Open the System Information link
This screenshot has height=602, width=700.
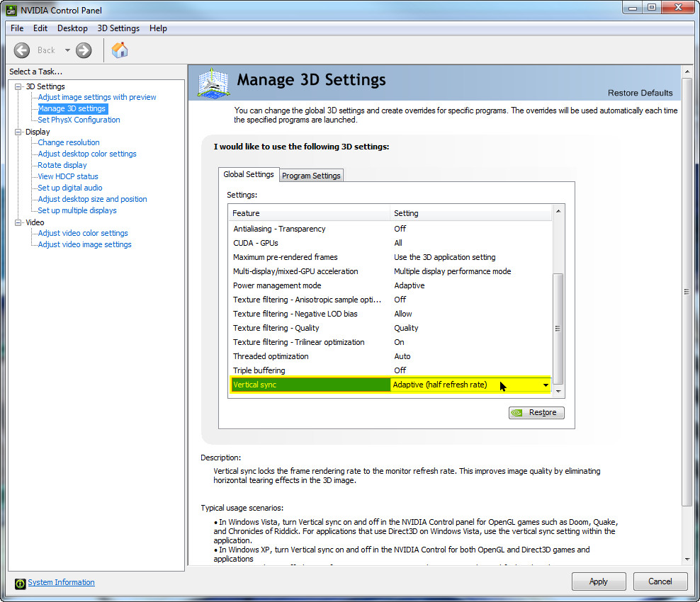click(x=61, y=582)
